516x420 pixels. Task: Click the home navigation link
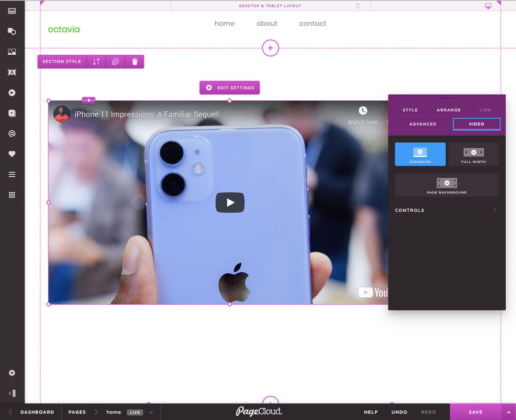(x=225, y=23)
